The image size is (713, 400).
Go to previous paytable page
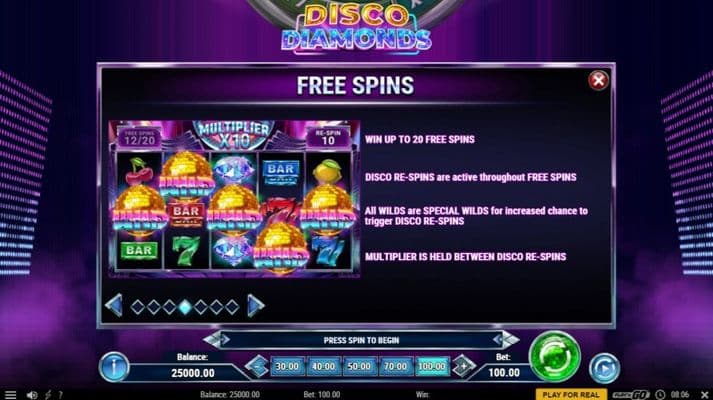tap(114, 306)
